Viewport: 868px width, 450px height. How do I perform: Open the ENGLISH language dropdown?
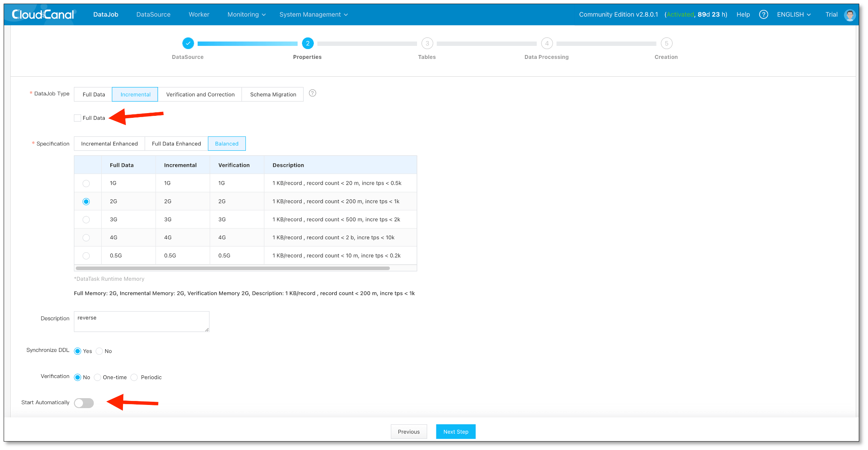(794, 15)
